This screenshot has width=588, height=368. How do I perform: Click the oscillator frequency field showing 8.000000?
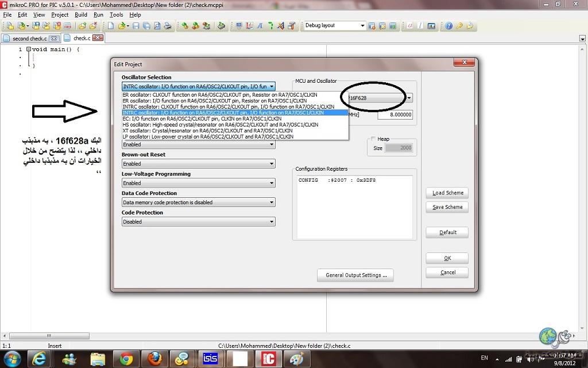(395, 114)
